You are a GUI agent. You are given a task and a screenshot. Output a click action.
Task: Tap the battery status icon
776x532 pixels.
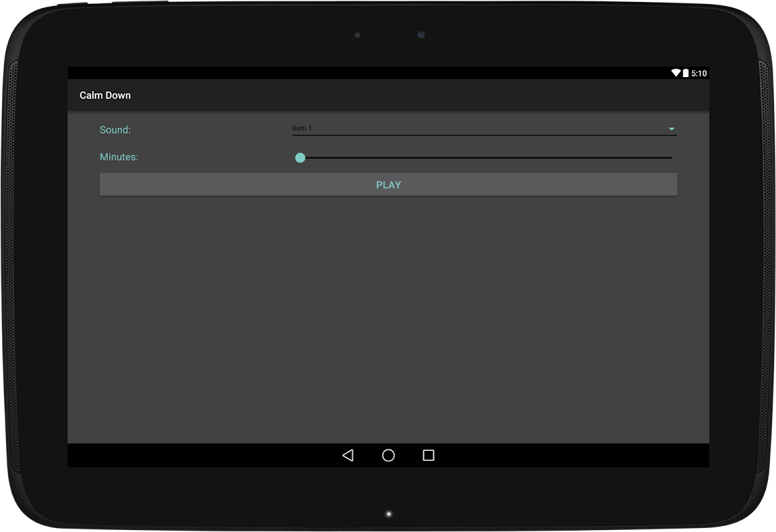(685, 73)
